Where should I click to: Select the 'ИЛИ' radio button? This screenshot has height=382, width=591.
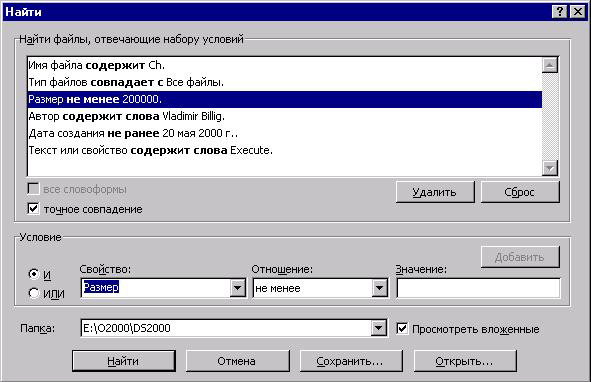click(x=34, y=293)
